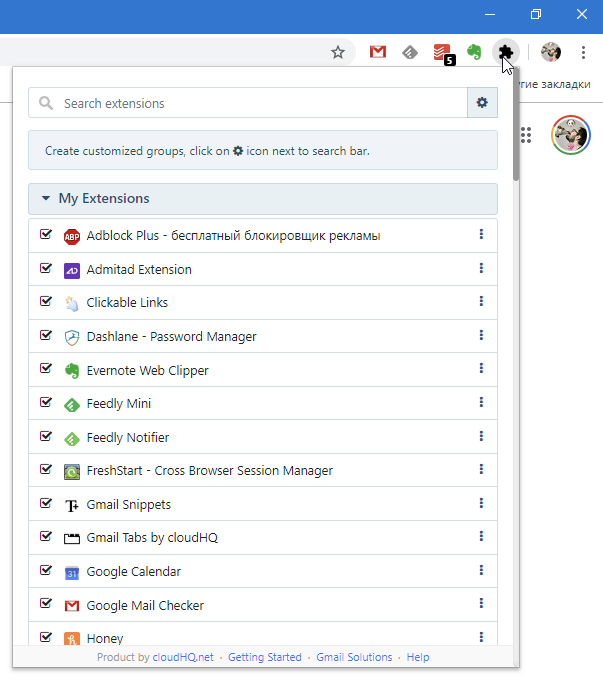603x684 pixels.
Task: Open options menu for Gmail Snippets
Action: [x=481, y=503]
